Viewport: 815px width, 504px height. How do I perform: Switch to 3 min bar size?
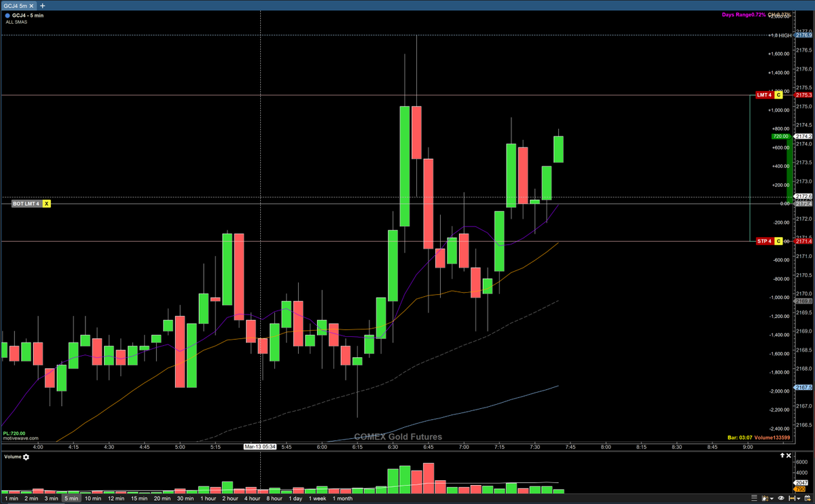click(51, 499)
